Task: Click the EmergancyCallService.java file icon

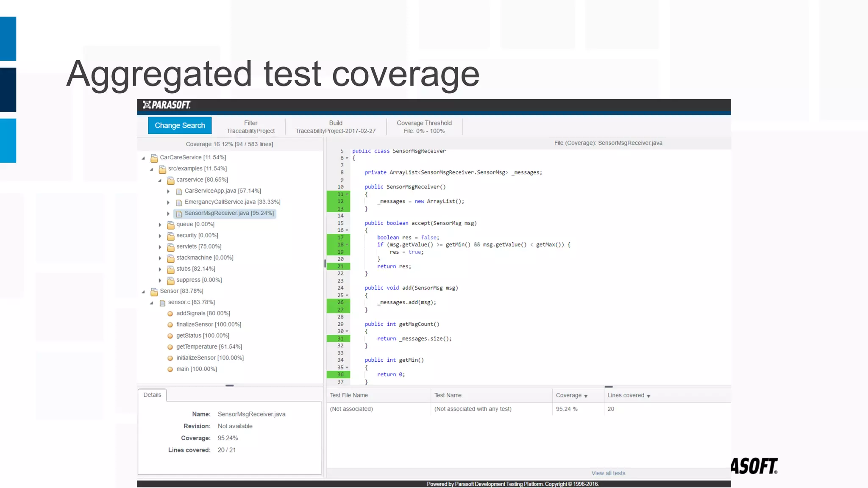Action: (179, 202)
